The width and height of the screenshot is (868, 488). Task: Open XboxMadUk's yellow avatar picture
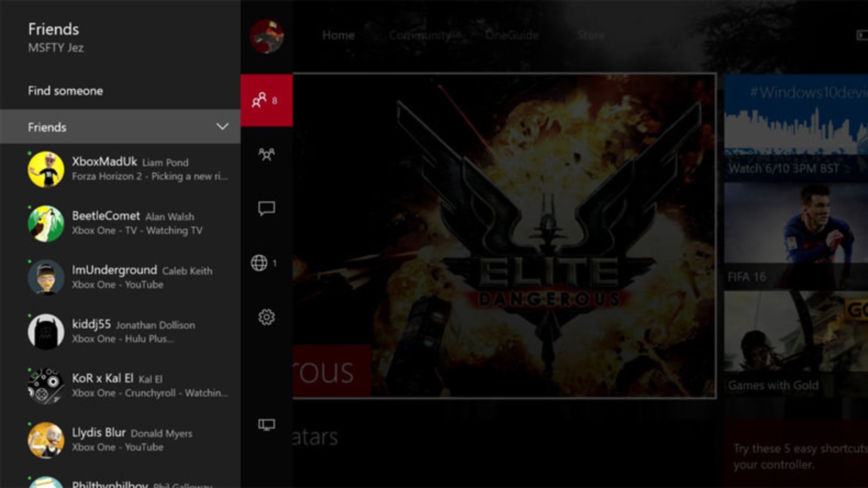click(x=46, y=170)
